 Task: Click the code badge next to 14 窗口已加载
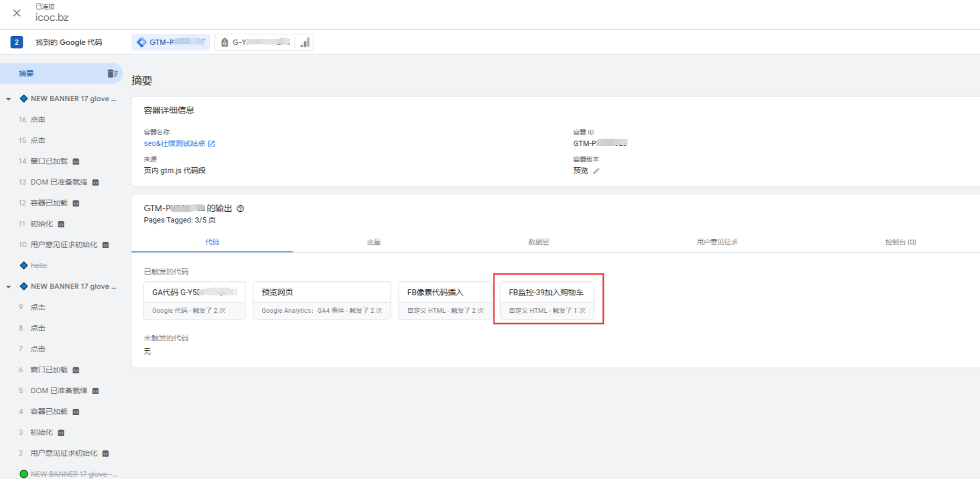76,162
